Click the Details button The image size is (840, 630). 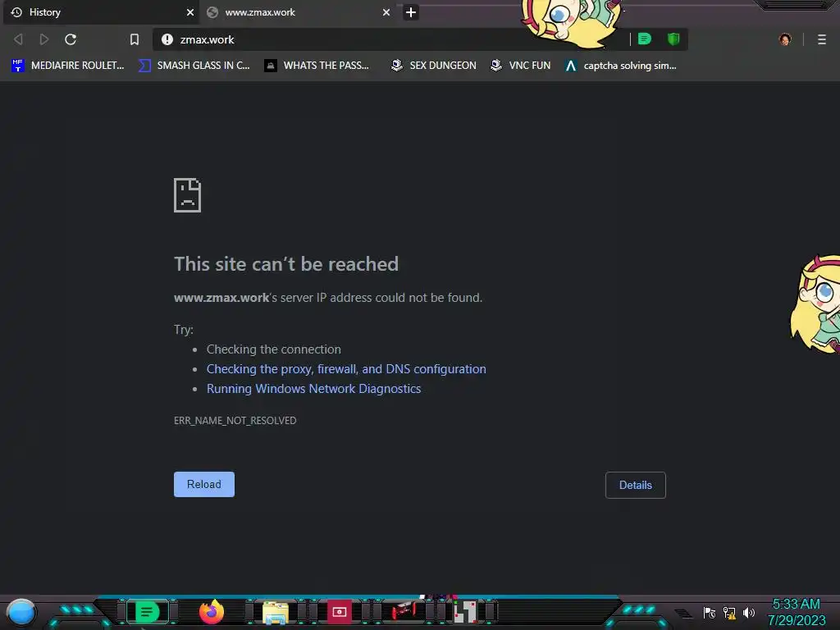(636, 485)
